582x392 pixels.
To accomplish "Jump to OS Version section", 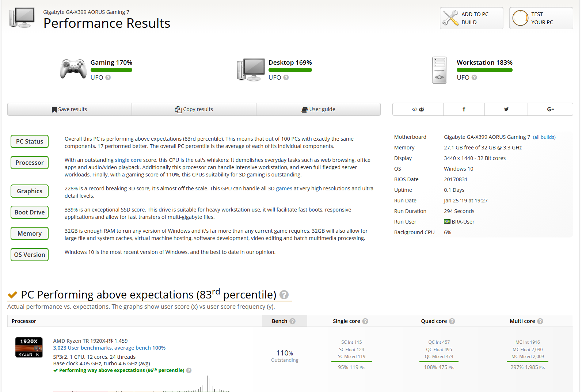I will 30,255.
